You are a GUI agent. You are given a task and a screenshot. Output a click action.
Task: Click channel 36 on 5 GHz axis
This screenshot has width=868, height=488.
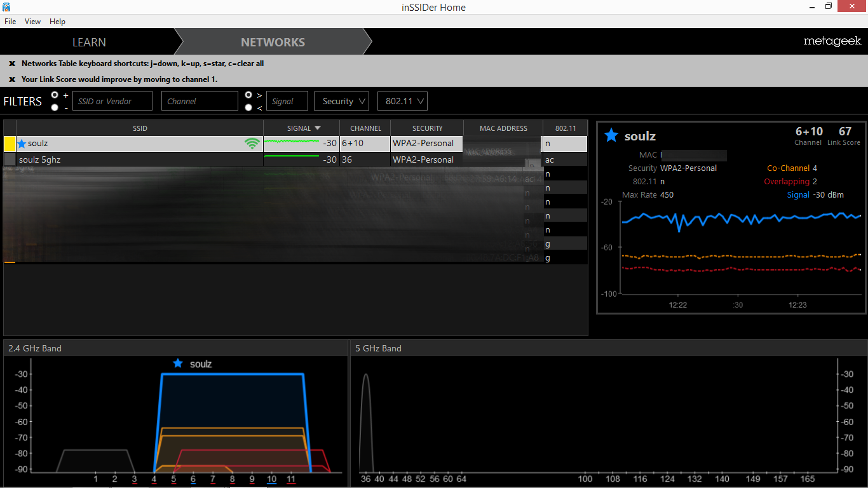pyautogui.click(x=365, y=479)
